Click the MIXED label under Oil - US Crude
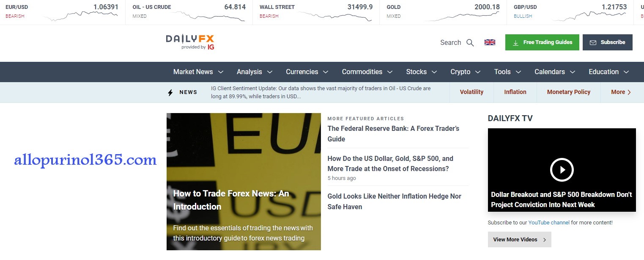The height and width of the screenshot is (260, 644). click(139, 16)
